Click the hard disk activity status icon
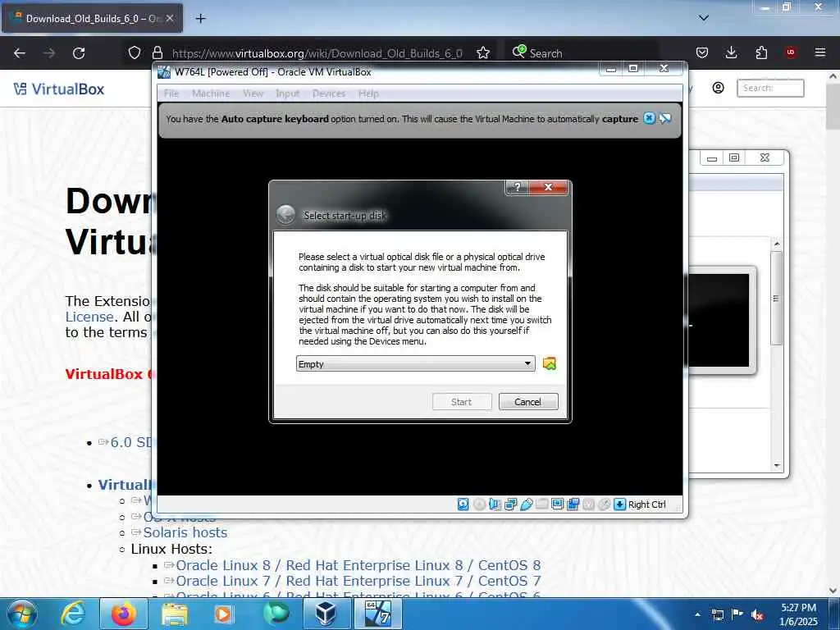Image resolution: width=840 pixels, height=630 pixels. (x=463, y=504)
